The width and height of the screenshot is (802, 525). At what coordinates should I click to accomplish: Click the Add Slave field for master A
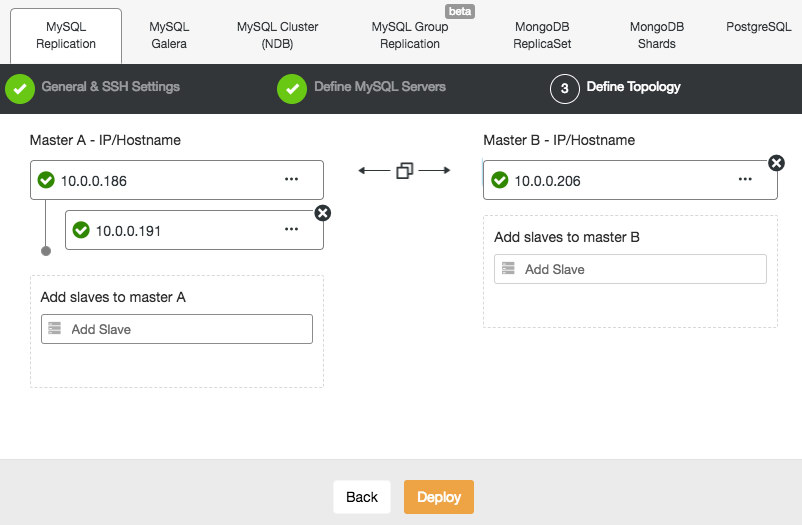pos(177,329)
